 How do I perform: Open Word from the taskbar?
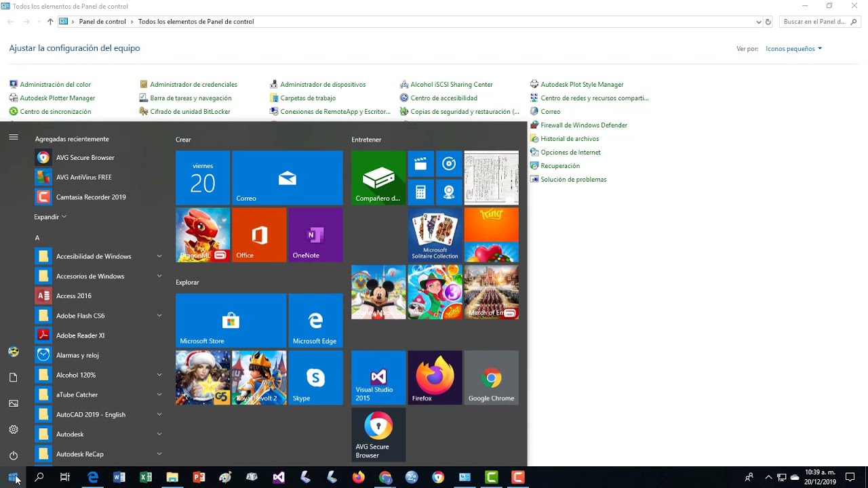click(x=119, y=477)
